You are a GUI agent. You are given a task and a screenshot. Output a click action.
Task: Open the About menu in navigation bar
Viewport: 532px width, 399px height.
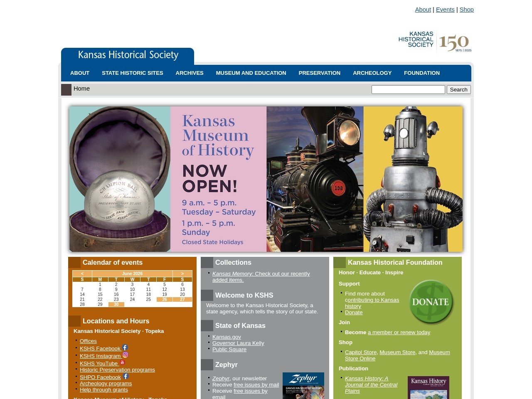80,73
